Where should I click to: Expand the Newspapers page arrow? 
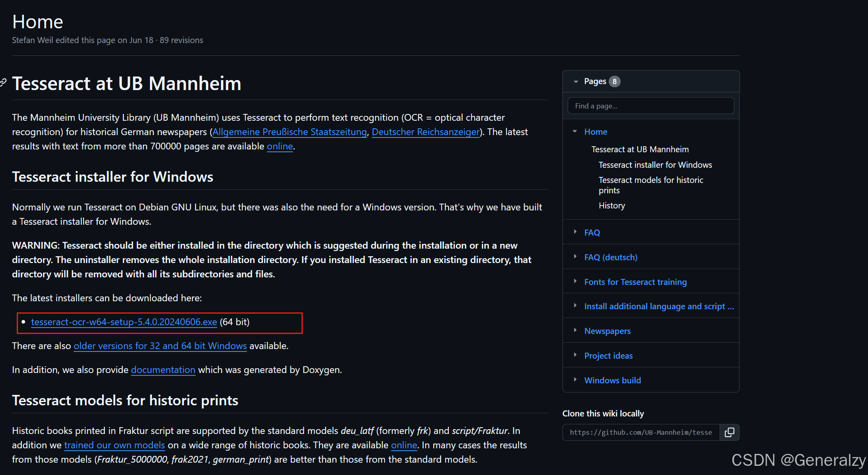pyautogui.click(x=575, y=330)
